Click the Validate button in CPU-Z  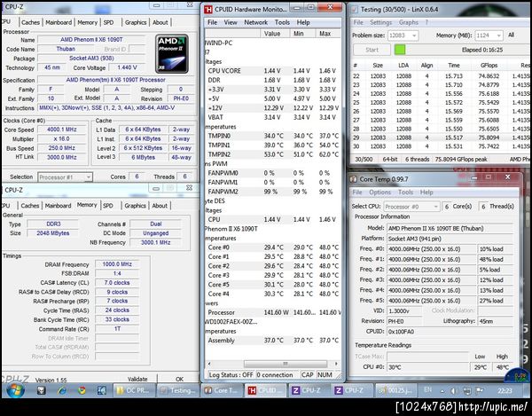click(x=137, y=379)
